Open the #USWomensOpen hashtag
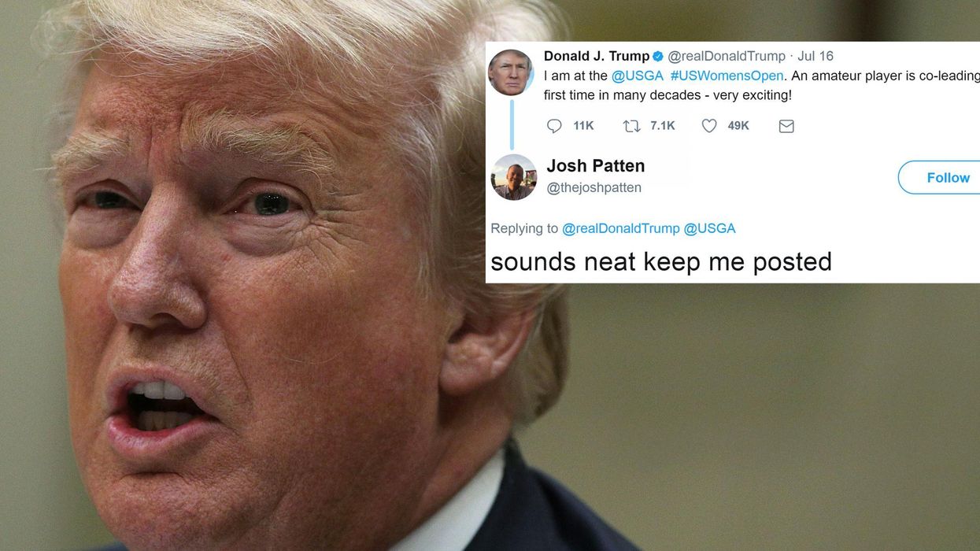This screenshot has height=551, width=980. point(727,76)
